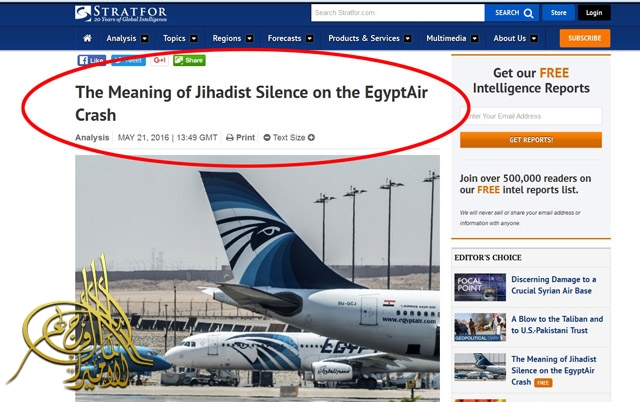Open the Multimedia menu
The width and height of the screenshot is (640, 402).
[x=452, y=38]
